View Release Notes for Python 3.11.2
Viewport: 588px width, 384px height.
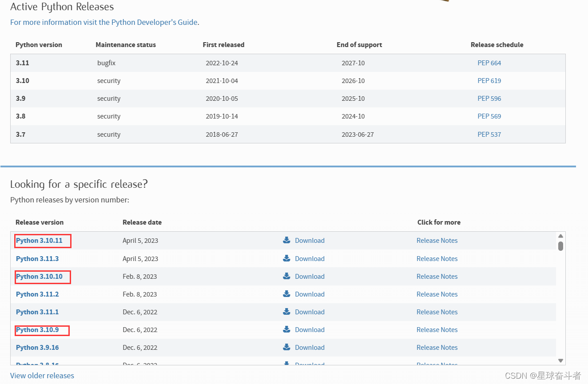pos(437,294)
